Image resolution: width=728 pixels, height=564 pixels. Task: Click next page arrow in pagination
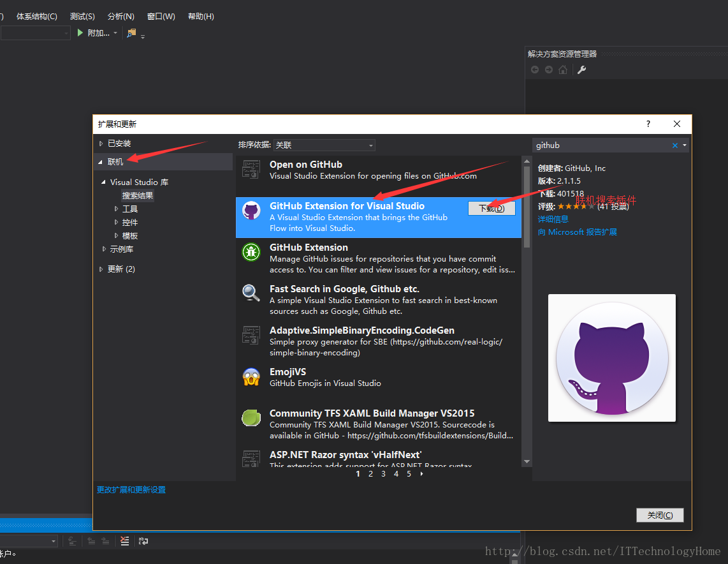tap(421, 474)
